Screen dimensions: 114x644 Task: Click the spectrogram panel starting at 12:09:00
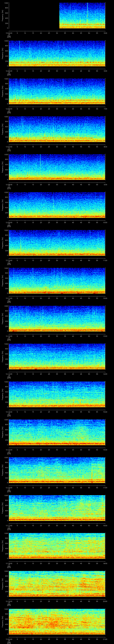57,205
